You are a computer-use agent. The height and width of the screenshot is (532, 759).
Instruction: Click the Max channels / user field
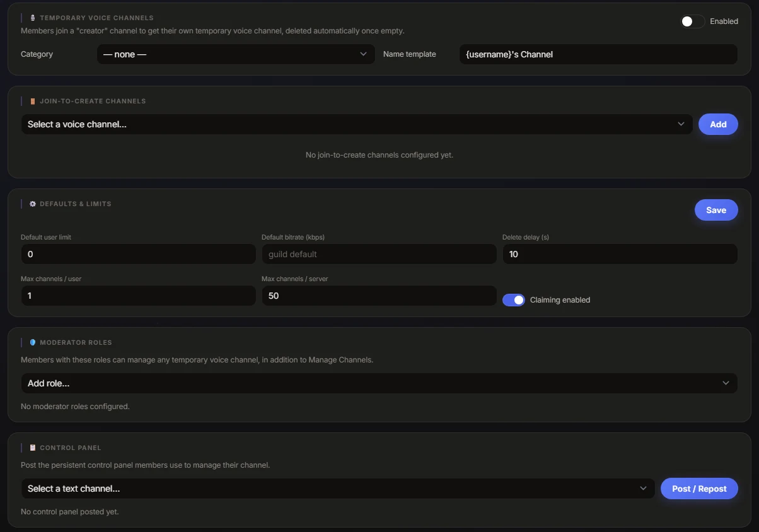[138, 296]
